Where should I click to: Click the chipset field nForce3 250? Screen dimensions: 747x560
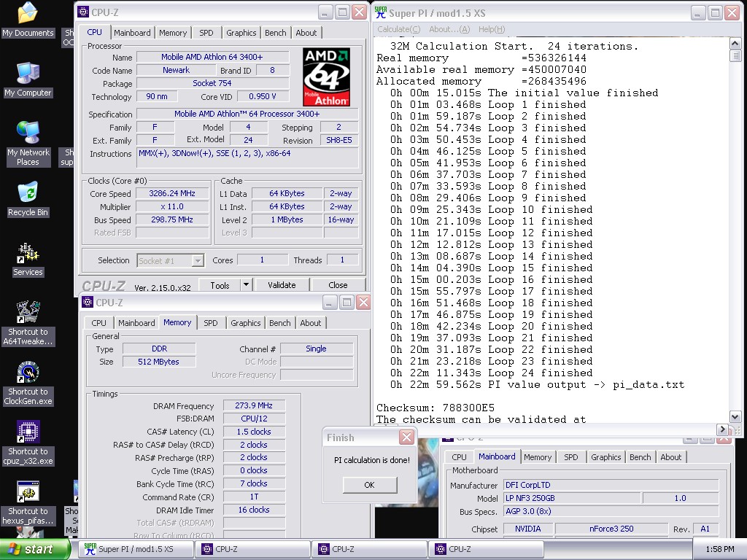611,529
